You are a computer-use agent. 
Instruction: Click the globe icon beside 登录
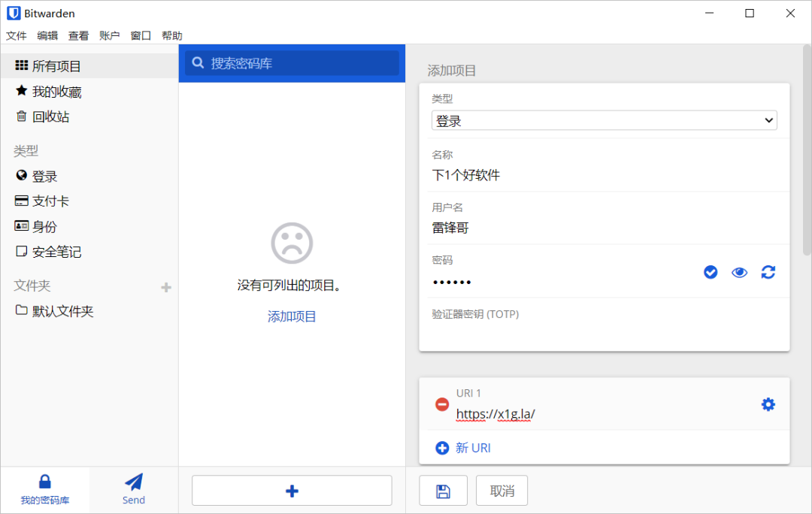pyautogui.click(x=21, y=176)
